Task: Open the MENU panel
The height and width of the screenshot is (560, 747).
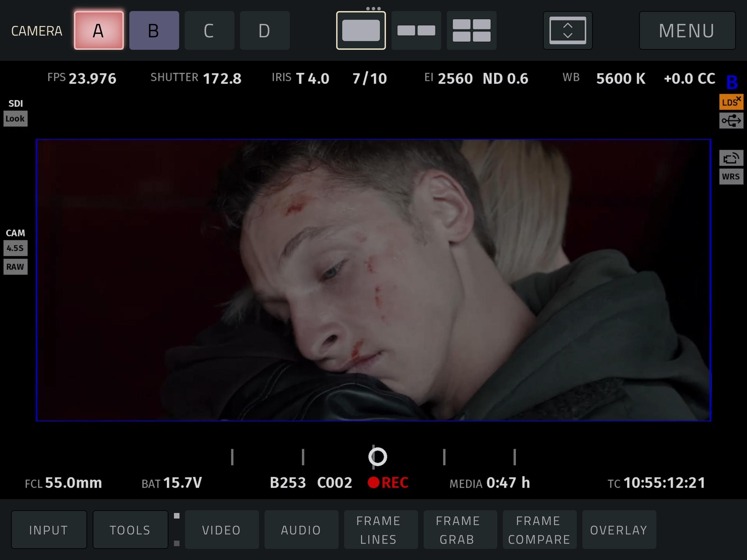Action: [x=687, y=30]
